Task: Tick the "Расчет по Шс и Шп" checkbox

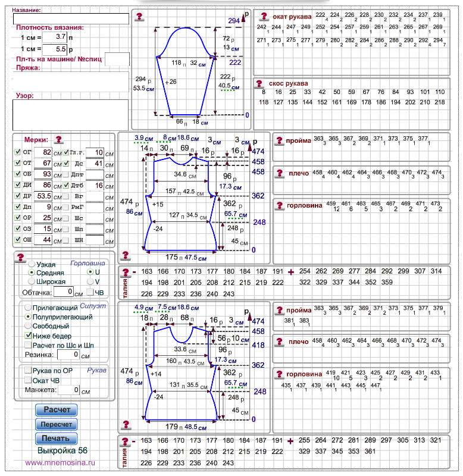Action: pyautogui.click(x=27, y=345)
